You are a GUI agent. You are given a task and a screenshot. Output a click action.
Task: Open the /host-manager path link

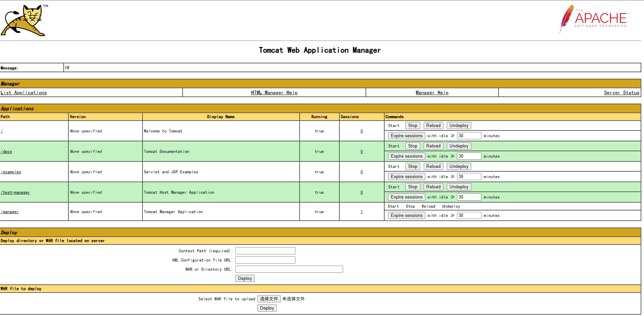tap(15, 192)
